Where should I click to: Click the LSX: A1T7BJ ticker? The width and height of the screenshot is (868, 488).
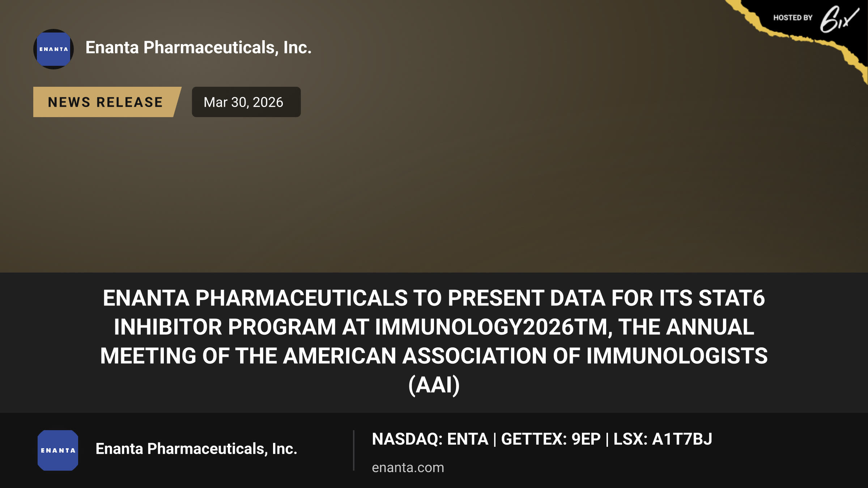tap(663, 439)
